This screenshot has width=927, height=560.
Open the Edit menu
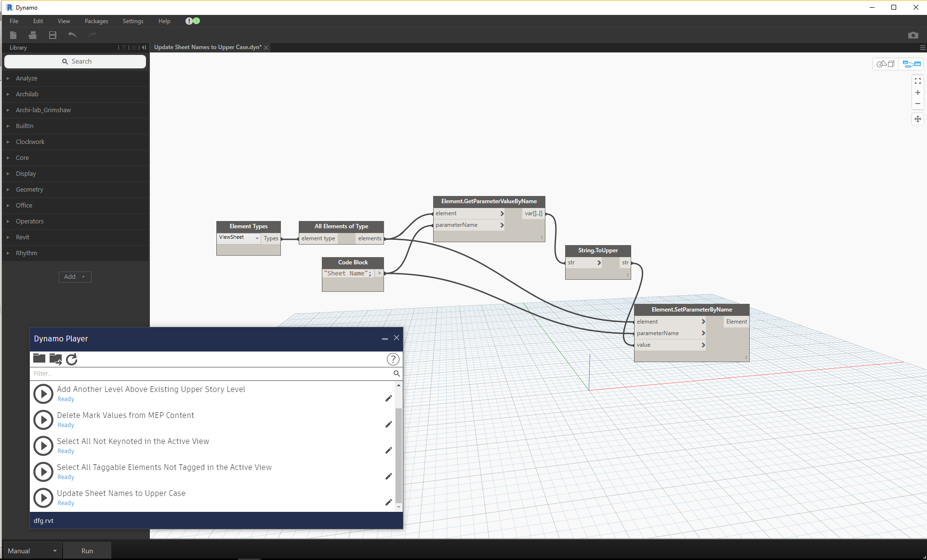click(38, 21)
